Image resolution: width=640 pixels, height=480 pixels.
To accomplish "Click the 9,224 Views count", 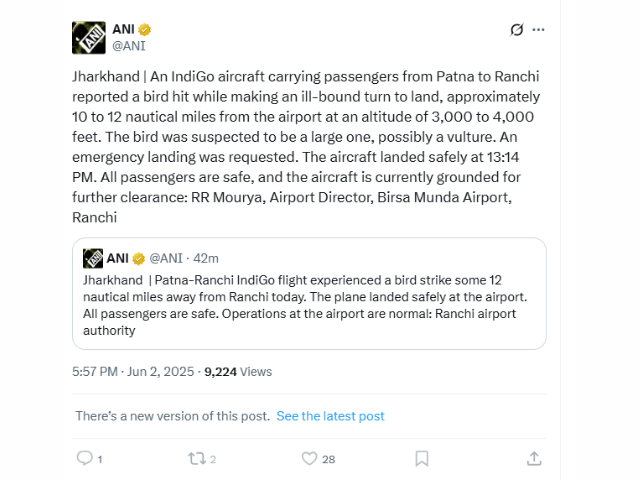I will 237,371.
